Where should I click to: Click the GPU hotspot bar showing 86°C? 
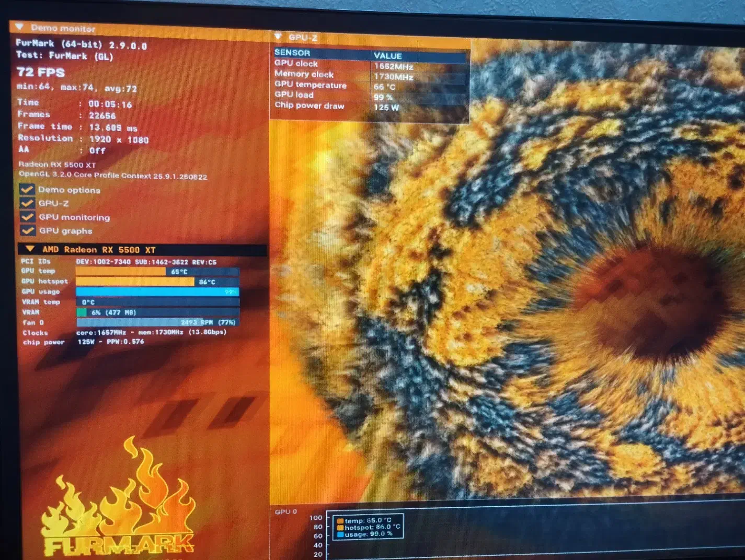point(157,282)
